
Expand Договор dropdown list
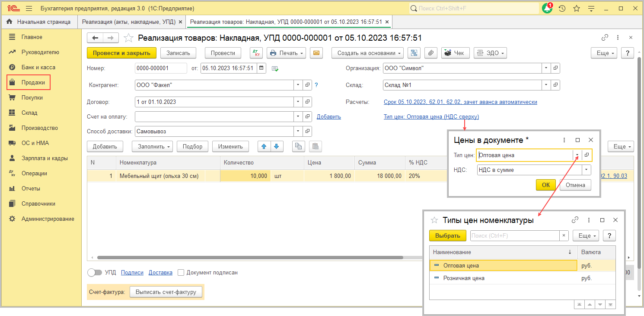298,102
